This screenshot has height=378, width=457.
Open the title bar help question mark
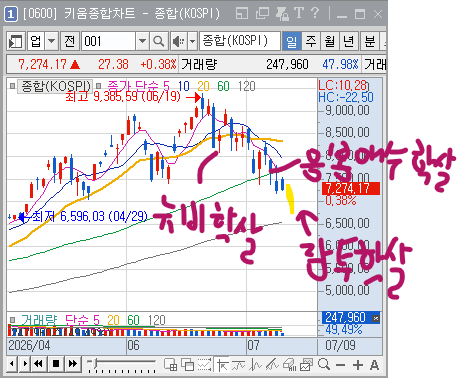pos(315,13)
